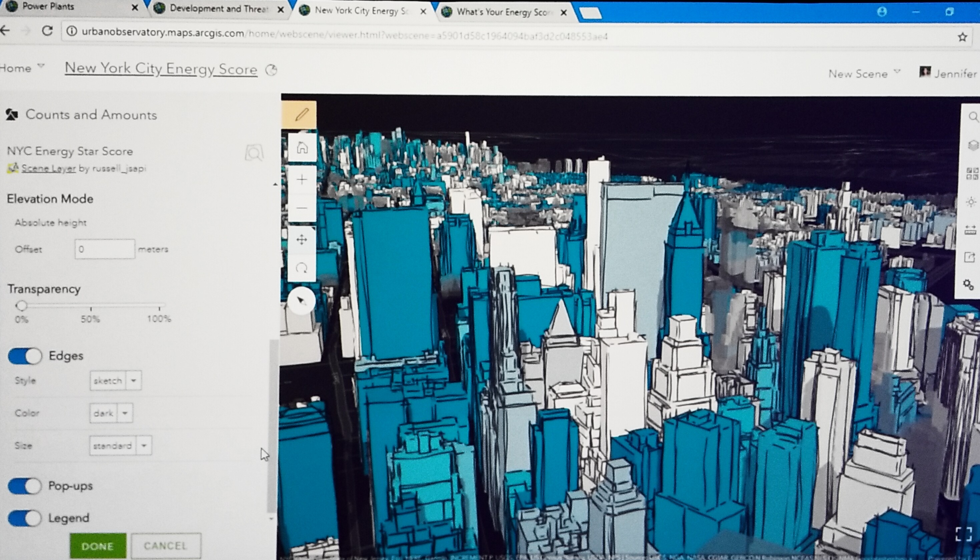The height and width of the screenshot is (560, 980).
Task: Open the share scene icon
Action: 970,257
